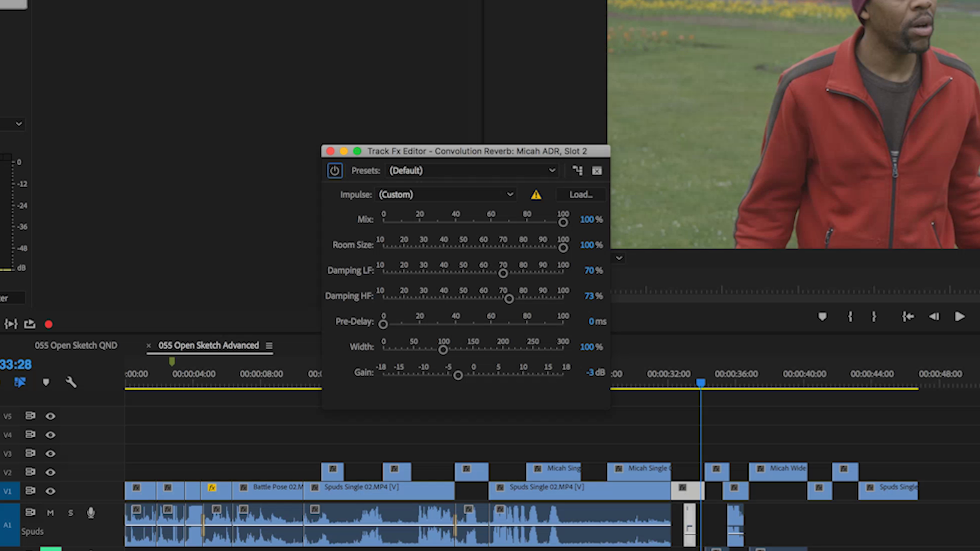Hide the V5 track output
This screenshot has width=980, height=551.
coord(50,416)
